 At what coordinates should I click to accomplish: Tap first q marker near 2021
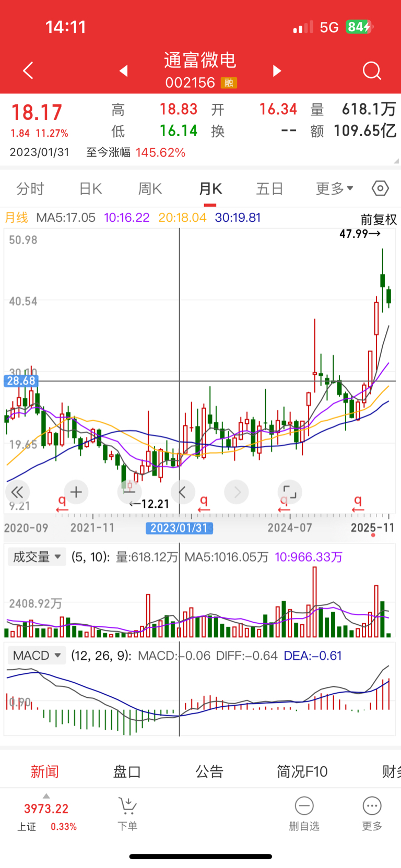[62, 503]
